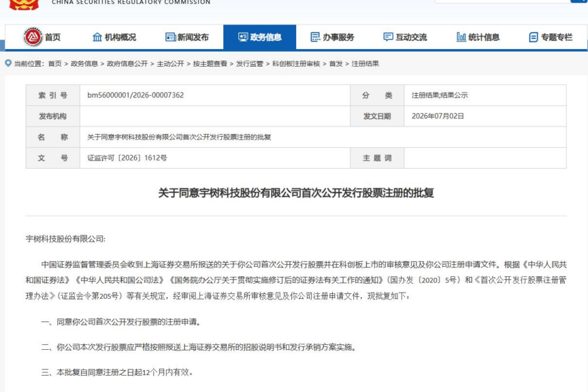Screen dimensions: 588x392
Task: Click the 分类 label cell
Action: point(377,95)
